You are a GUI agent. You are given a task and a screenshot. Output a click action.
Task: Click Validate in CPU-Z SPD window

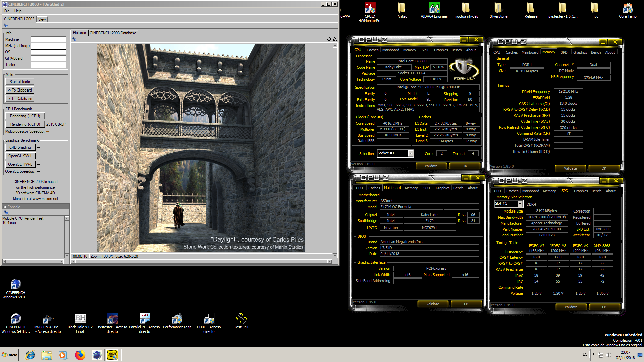[x=571, y=307]
